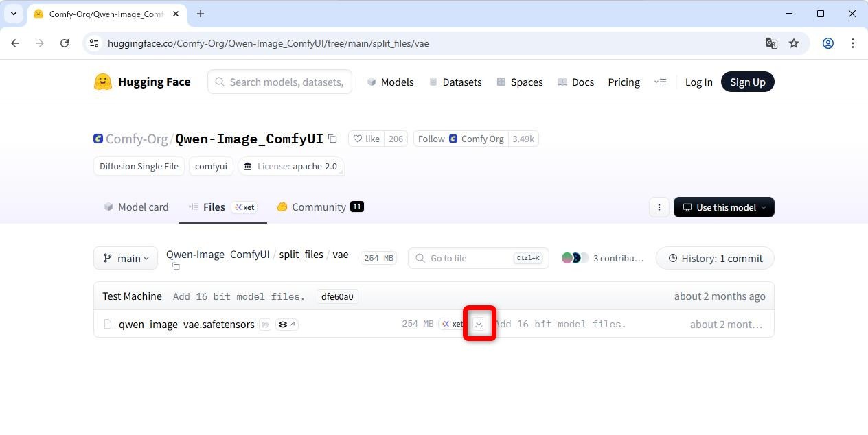Expand the Use this model dropdown
Screen dimensions: 868x435
pyautogui.click(x=724, y=207)
